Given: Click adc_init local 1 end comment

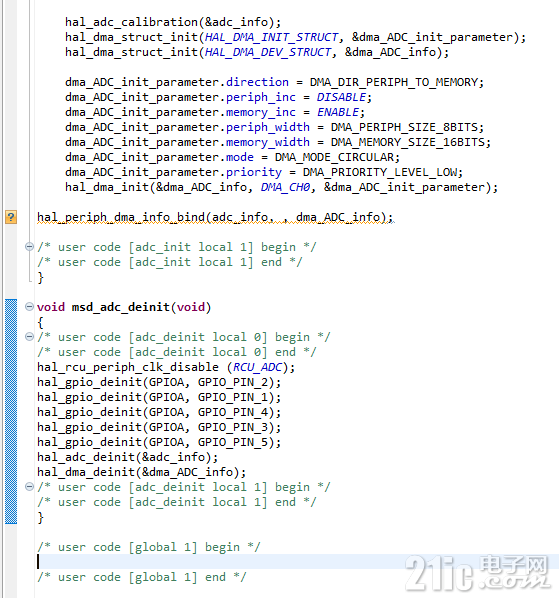Looking at the screenshot, I should point(170,262).
